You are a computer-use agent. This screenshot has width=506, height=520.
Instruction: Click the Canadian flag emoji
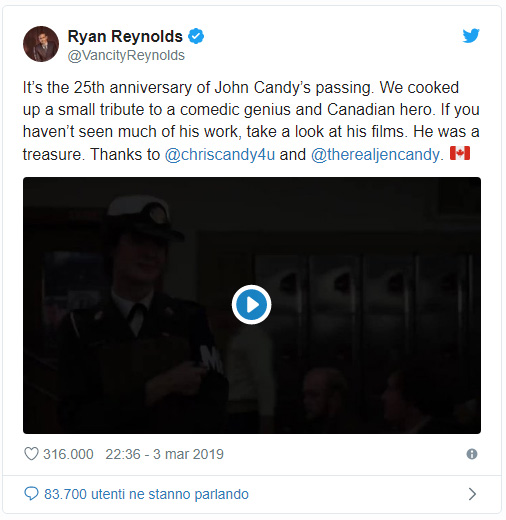tap(460, 153)
